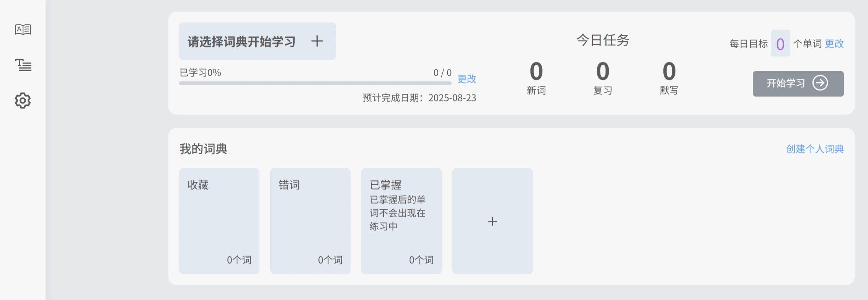The image size is (868, 300).
Task: Click plus icon beside 请选择词典开始学习
Action: coord(317,41)
